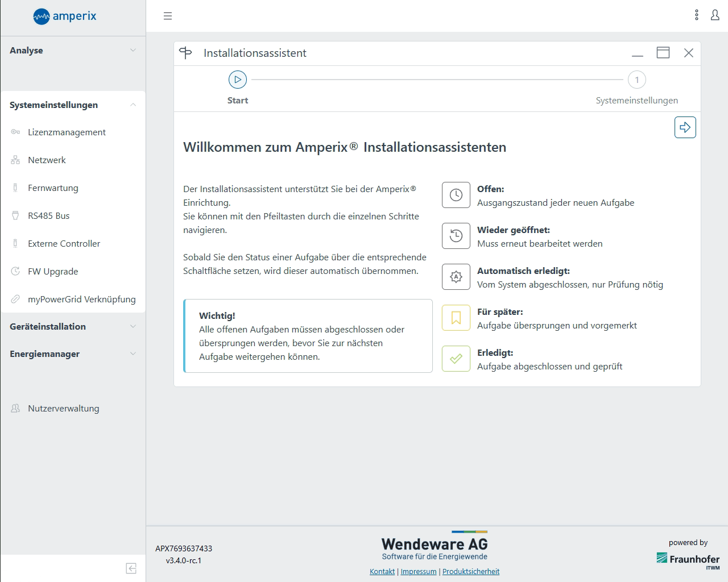
Task: Open the three-dot options menu
Action: pyautogui.click(x=697, y=15)
